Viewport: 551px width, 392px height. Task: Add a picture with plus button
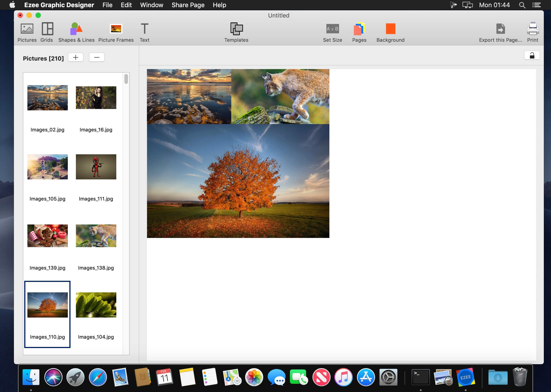click(76, 57)
